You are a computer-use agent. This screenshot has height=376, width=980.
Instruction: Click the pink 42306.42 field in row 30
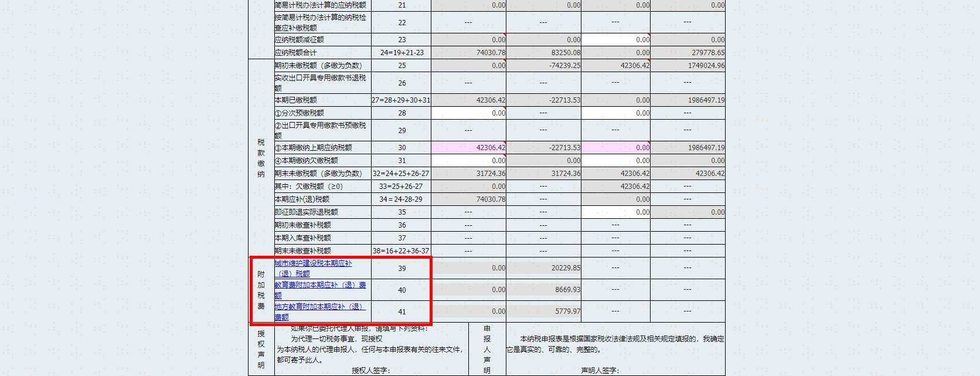[x=468, y=147]
